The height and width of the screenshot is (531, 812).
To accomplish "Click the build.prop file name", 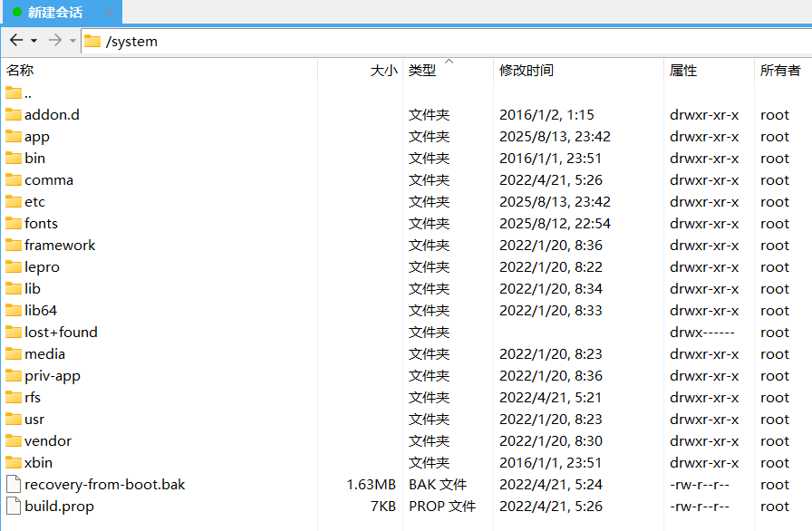I will pos(59,507).
